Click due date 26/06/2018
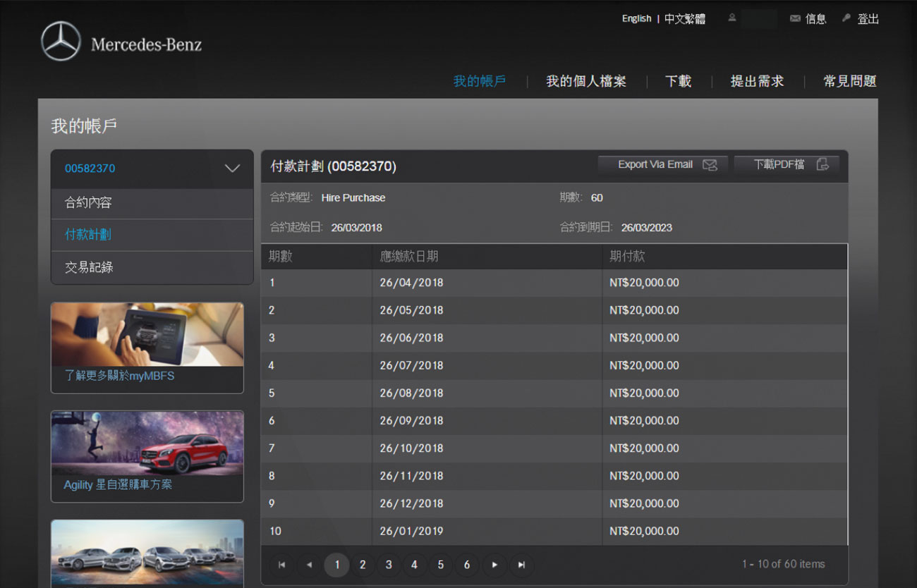Screen dimensions: 917x588 pos(411,338)
